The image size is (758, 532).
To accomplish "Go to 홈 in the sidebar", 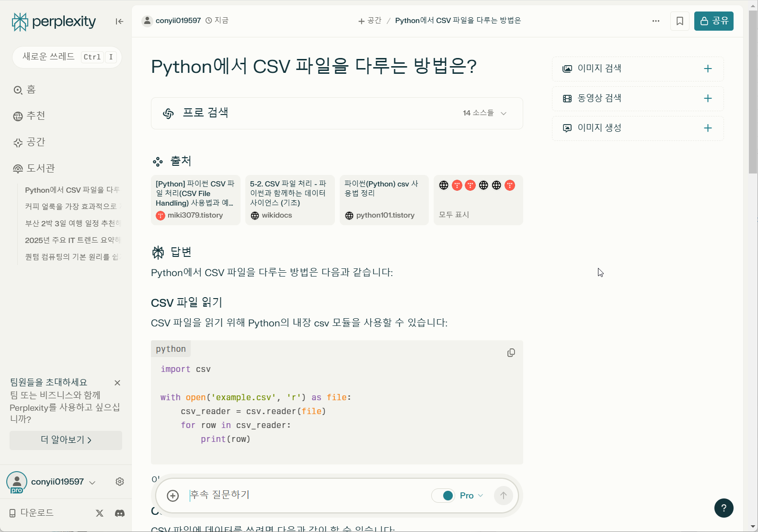I will 25,90.
